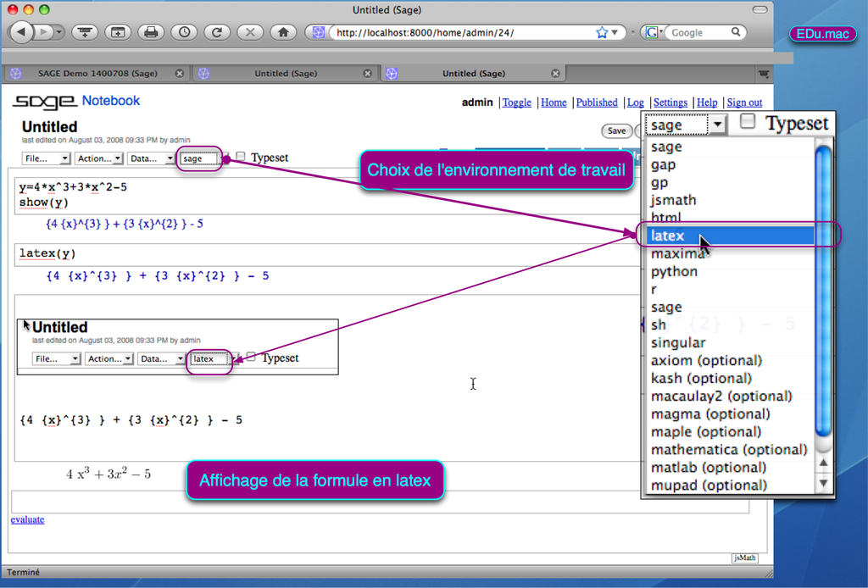Open the File... menu beside the latex selector
Viewport: 868px width, 588px height.
pyautogui.click(x=57, y=358)
